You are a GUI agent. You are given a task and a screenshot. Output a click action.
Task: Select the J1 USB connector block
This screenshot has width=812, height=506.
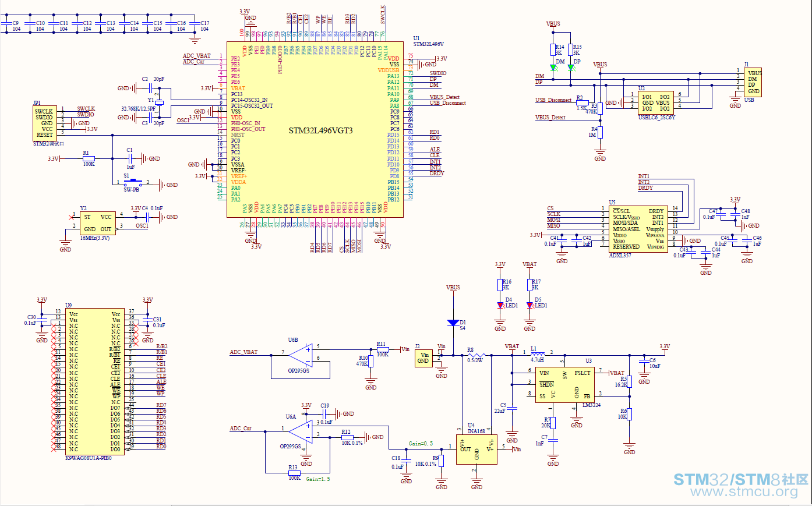pyautogui.click(x=753, y=82)
